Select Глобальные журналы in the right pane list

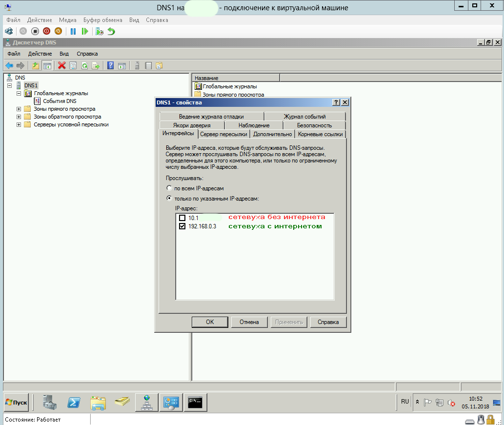[x=230, y=86]
